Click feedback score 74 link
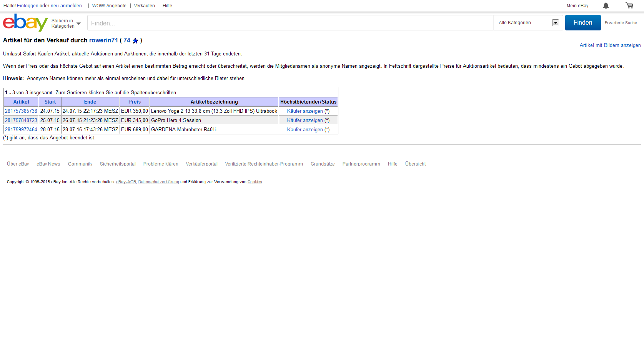644x348 pixels. pyautogui.click(x=127, y=40)
